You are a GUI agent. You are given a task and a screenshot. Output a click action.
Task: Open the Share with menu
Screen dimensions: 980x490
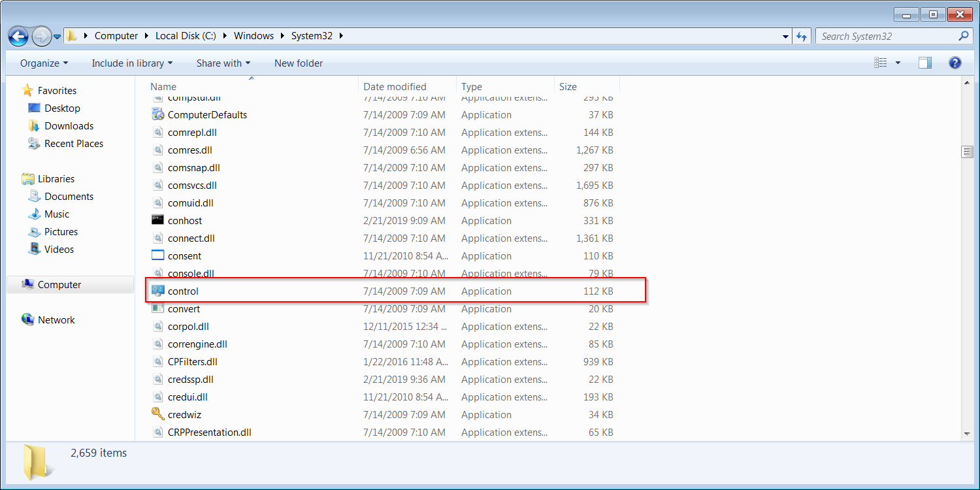tap(223, 63)
